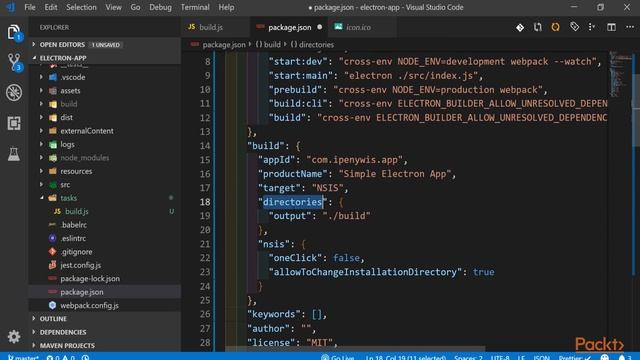This screenshot has height=360, width=640.
Task: Select the package.json editor tab
Action: click(289, 27)
